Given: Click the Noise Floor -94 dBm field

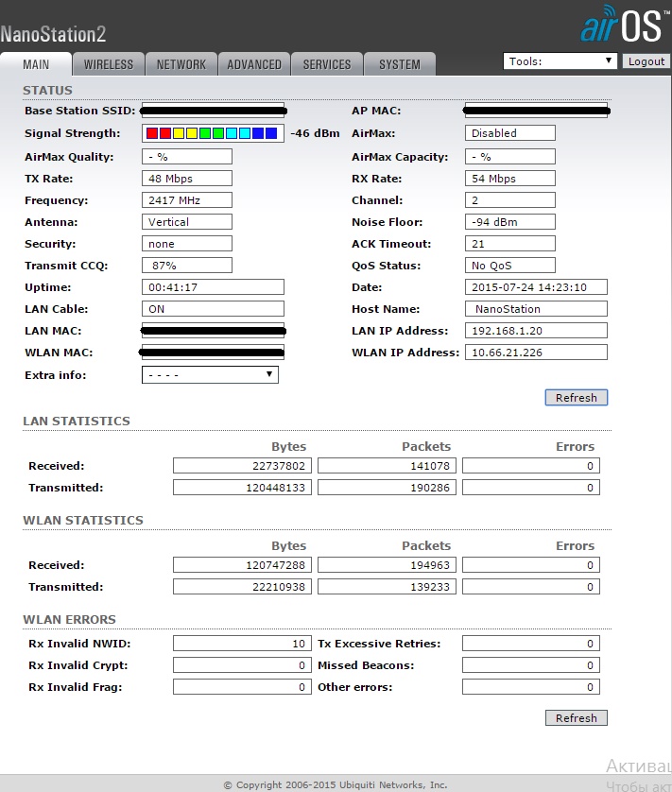Looking at the screenshot, I should 509,222.
